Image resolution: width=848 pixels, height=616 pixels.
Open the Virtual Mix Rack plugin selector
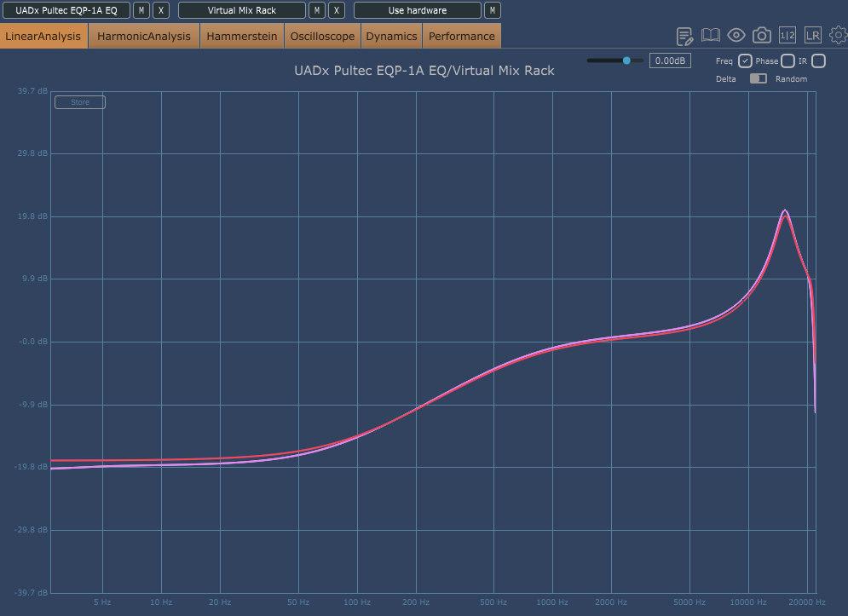242,10
